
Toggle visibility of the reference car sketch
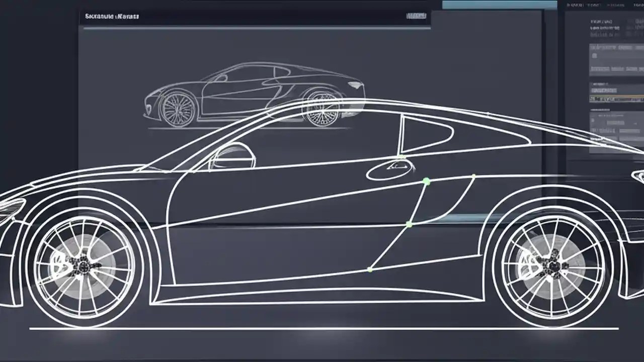click(252, 96)
